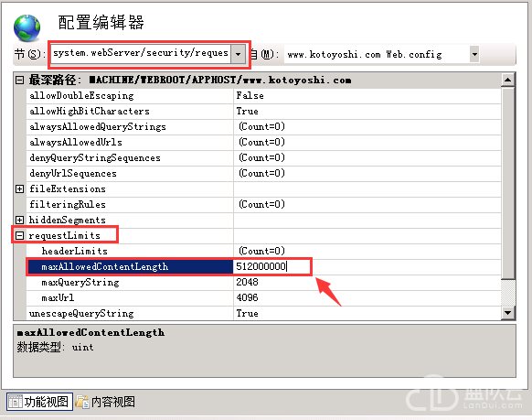Switch to the Content View tab
Viewport: 532px width, 420px height.
click(x=105, y=402)
